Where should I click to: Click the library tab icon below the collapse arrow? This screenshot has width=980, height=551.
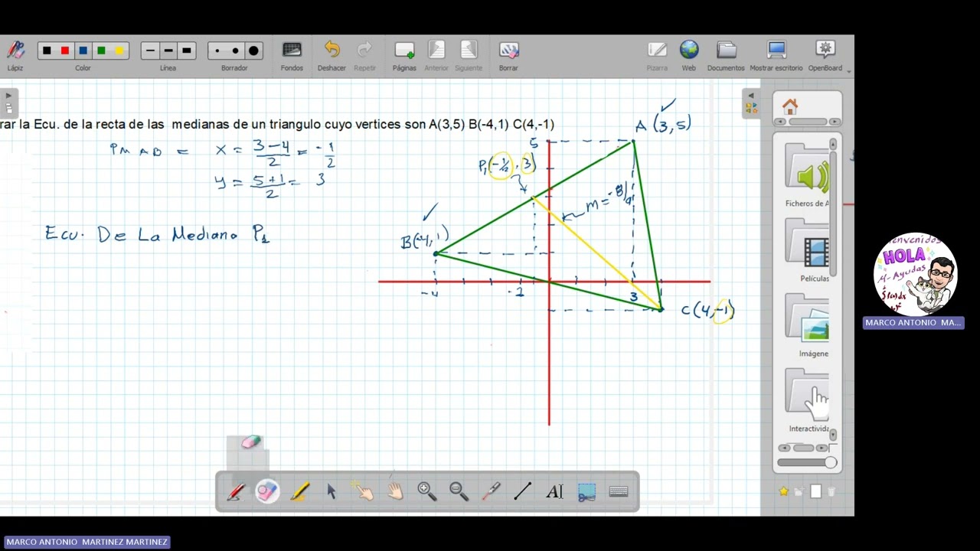pyautogui.click(x=750, y=108)
